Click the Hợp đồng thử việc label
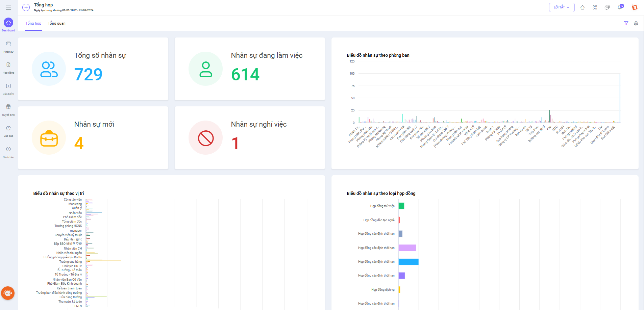 (382, 206)
